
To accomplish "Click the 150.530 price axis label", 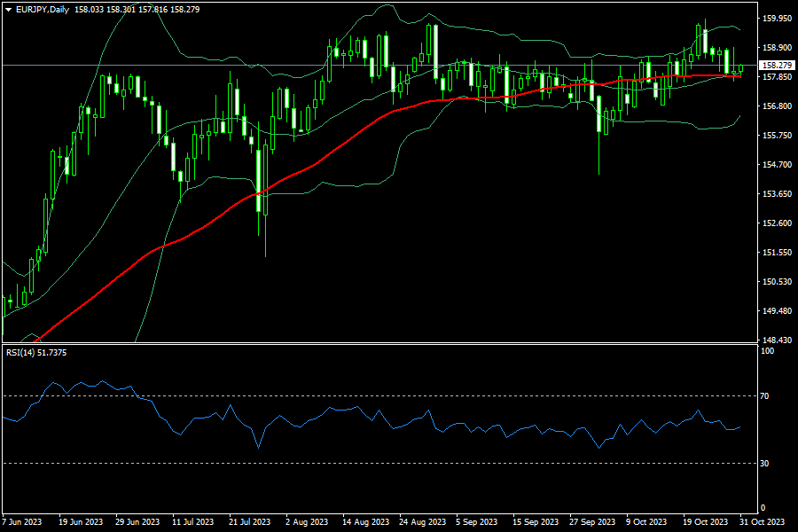I will (x=777, y=282).
